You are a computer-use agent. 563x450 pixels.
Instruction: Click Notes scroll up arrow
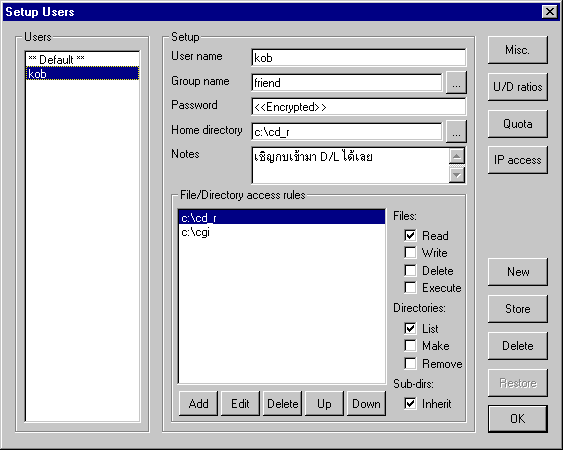coord(457,156)
